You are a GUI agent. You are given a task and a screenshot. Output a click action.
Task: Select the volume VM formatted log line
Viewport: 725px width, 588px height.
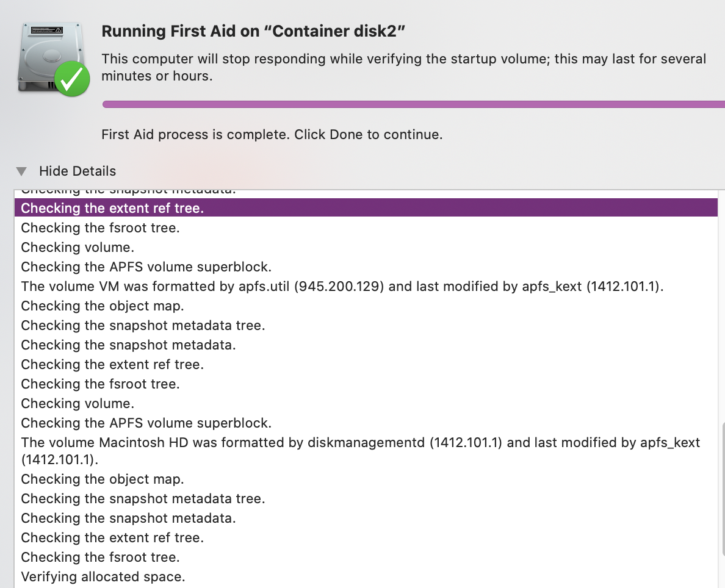342,287
